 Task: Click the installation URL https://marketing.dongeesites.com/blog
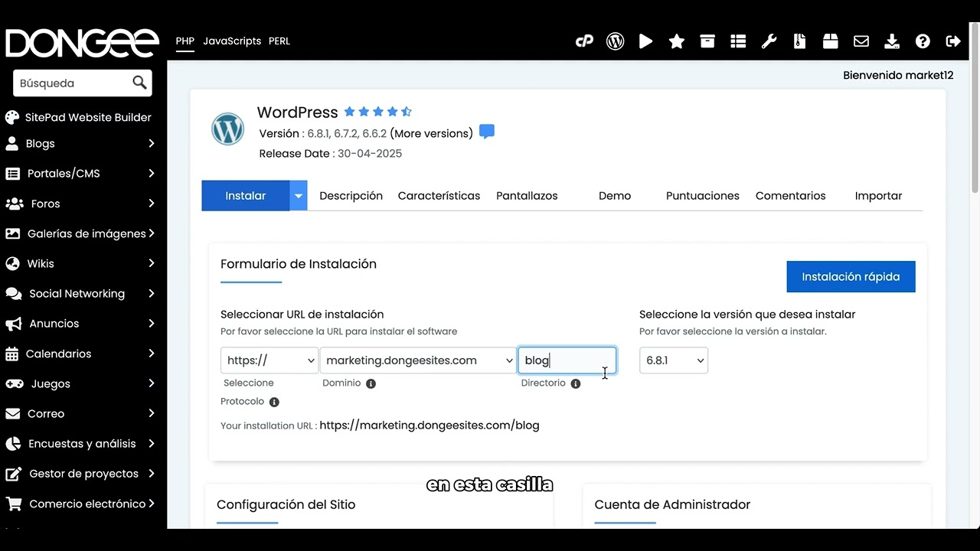coord(430,425)
